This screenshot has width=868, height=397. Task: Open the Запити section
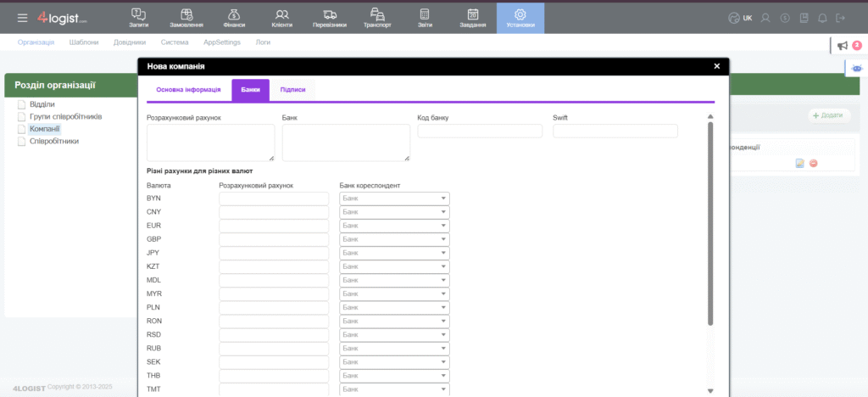pos(139,17)
